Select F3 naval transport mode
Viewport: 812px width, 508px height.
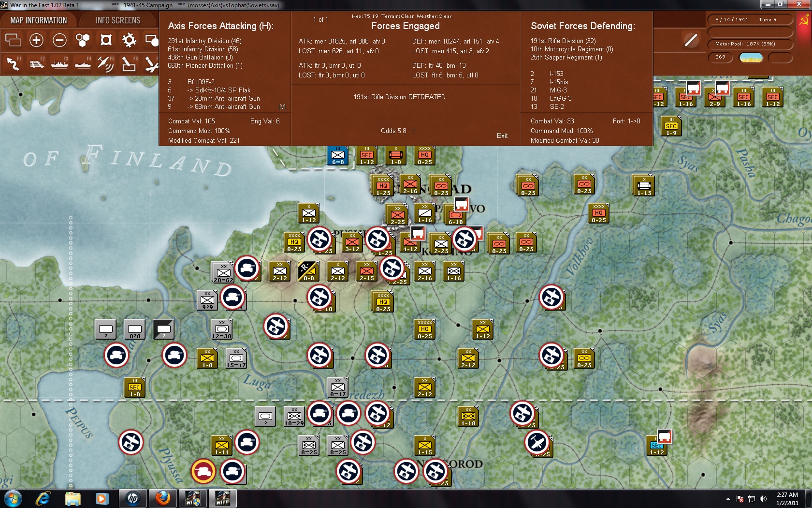59,64
